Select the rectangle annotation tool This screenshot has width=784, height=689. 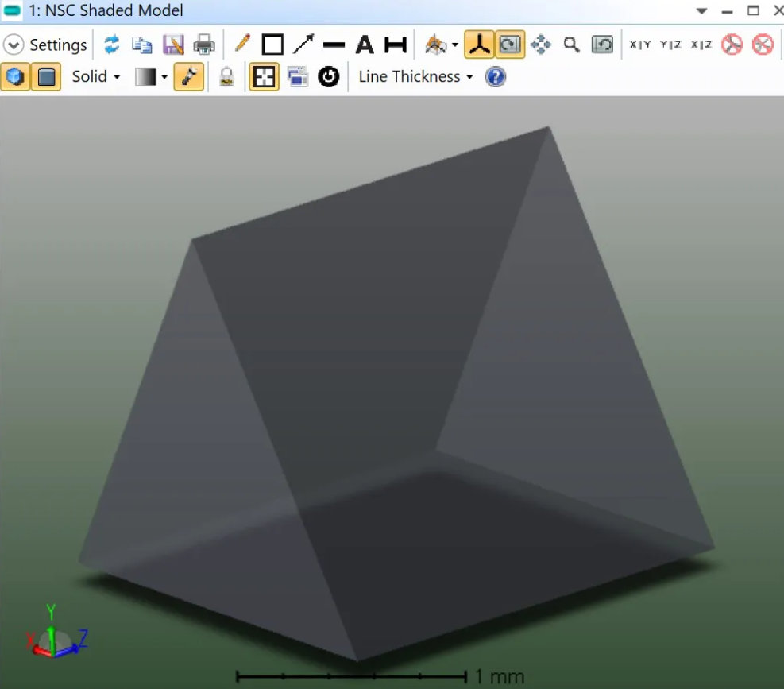point(272,45)
